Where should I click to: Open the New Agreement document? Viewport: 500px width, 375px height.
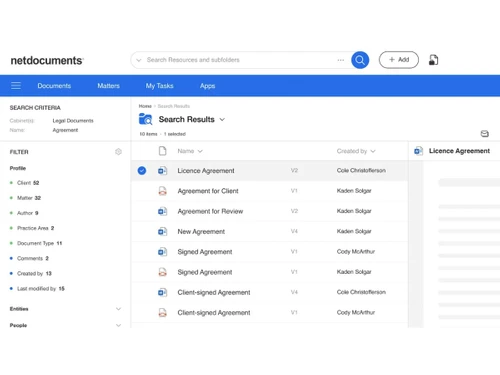click(201, 231)
